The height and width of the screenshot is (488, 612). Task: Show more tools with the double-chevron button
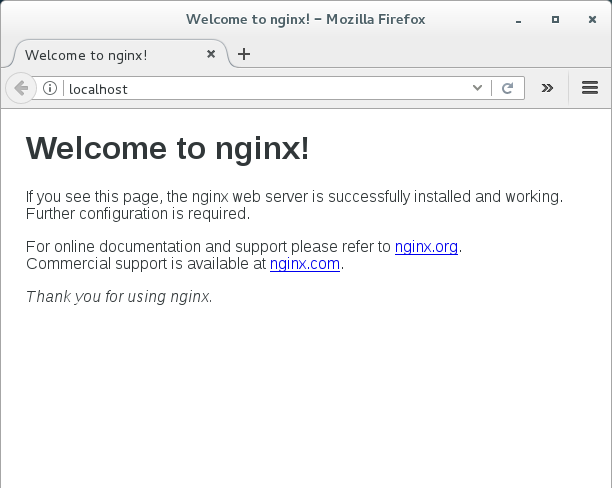[547, 88]
